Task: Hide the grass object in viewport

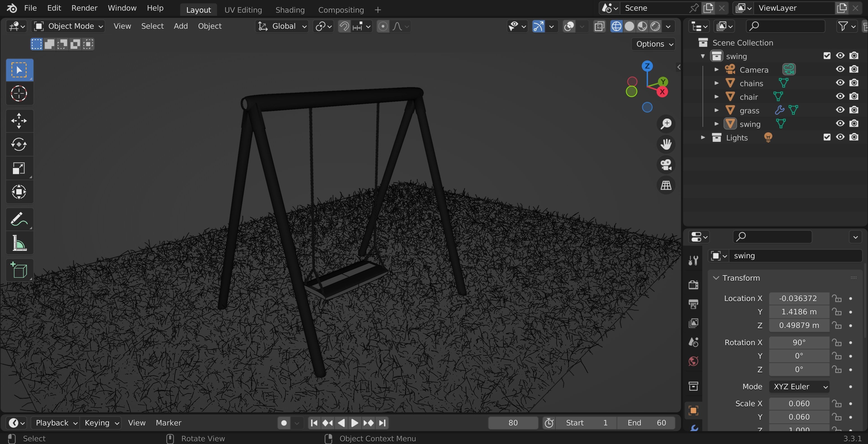Action: [840, 110]
